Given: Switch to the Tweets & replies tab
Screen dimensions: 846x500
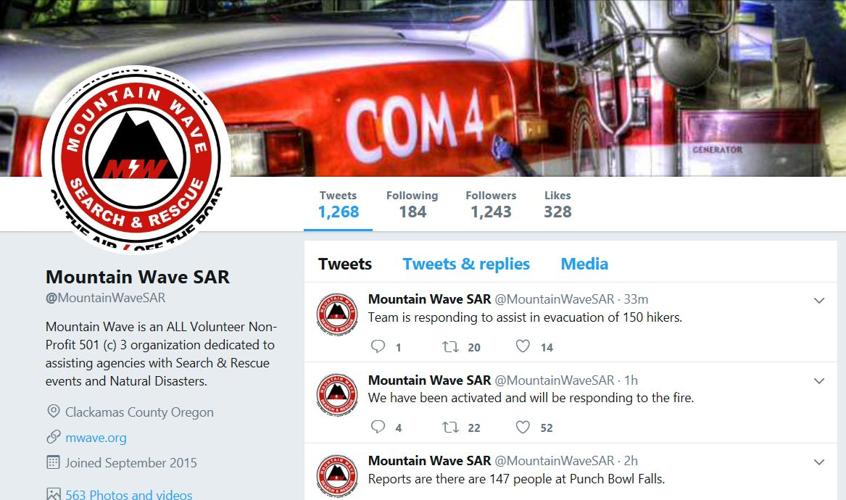Looking at the screenshot, I should pyautogui.click(x=466, y=264).
